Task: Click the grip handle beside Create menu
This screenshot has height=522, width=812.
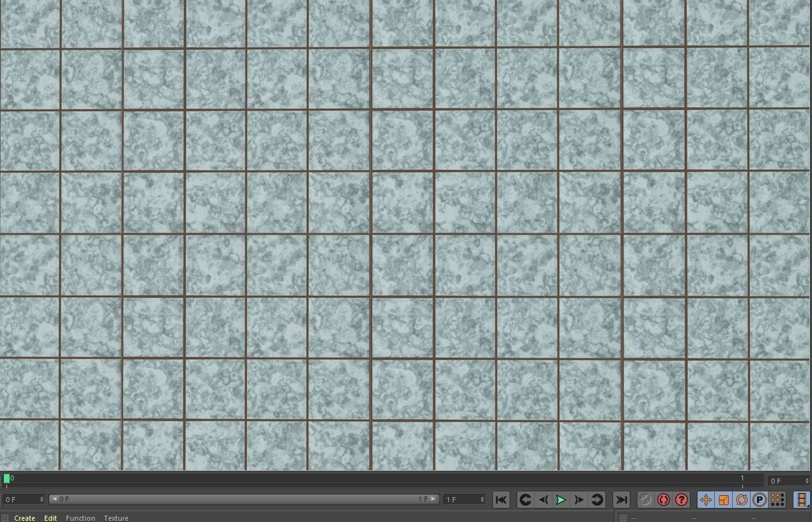Action: coord(6,518)
